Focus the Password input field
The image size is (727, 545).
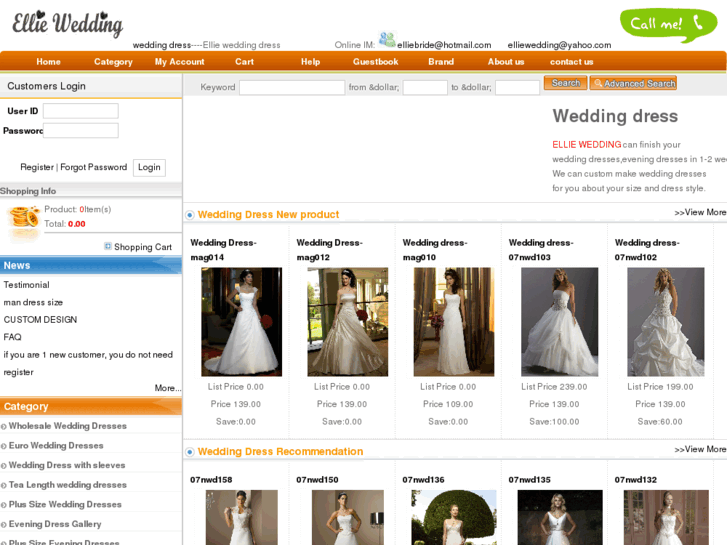(x=81, y=130)
